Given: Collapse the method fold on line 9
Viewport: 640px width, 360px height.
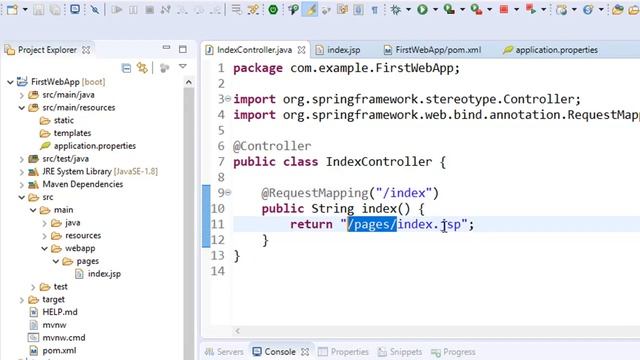Looking at the screenshot, I should (x=228, y=192).
